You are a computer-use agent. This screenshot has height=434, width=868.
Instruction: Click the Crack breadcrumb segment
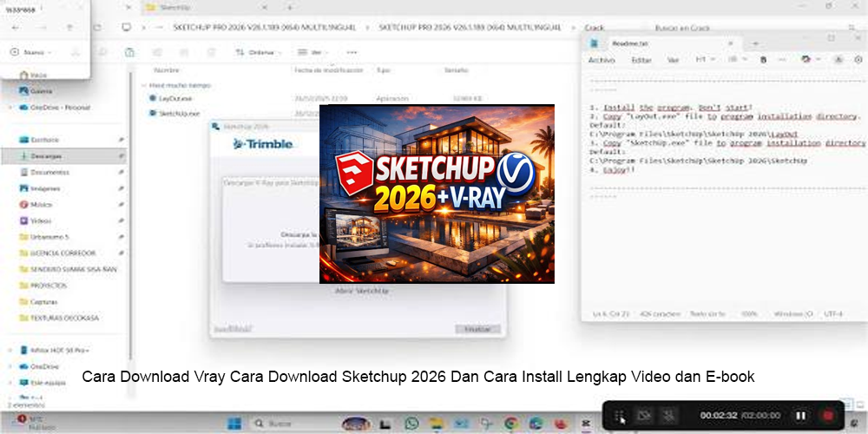(x=595, y=28)
